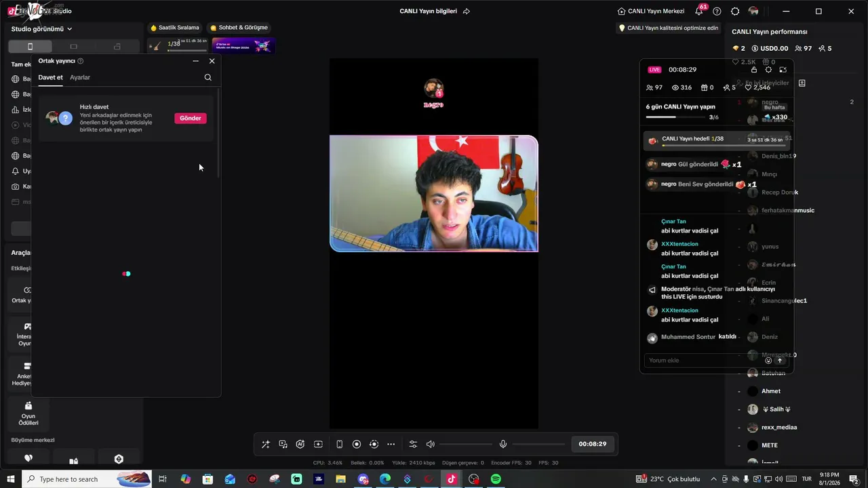Open the help question mark icon

point(717,11)
